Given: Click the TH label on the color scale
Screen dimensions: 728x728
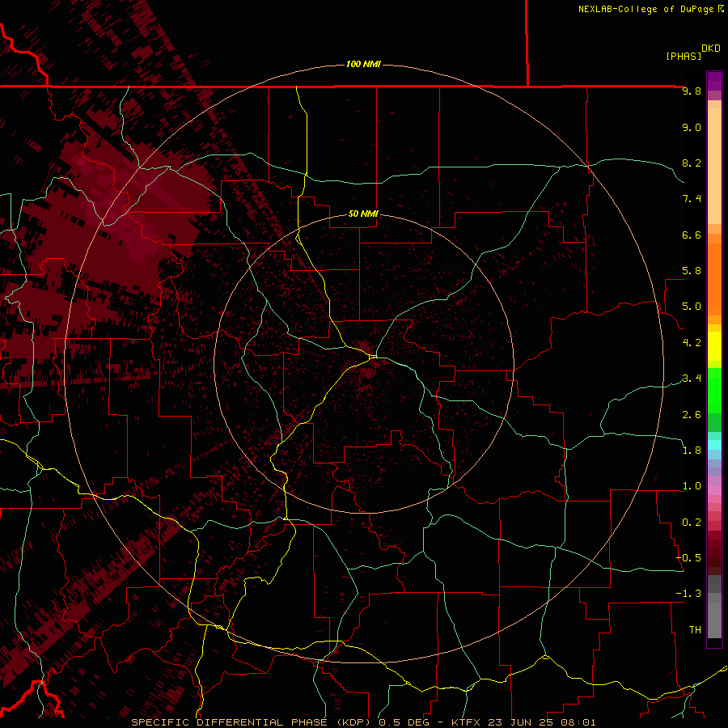Looking at the screenshot, I should pyautogui.click(x=695, y=629).
